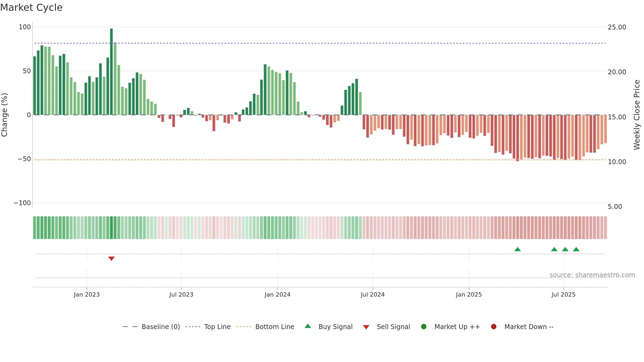Click the Jan 2023 axis label
Viewport: 644px width, 362px height.
[87, 294]
